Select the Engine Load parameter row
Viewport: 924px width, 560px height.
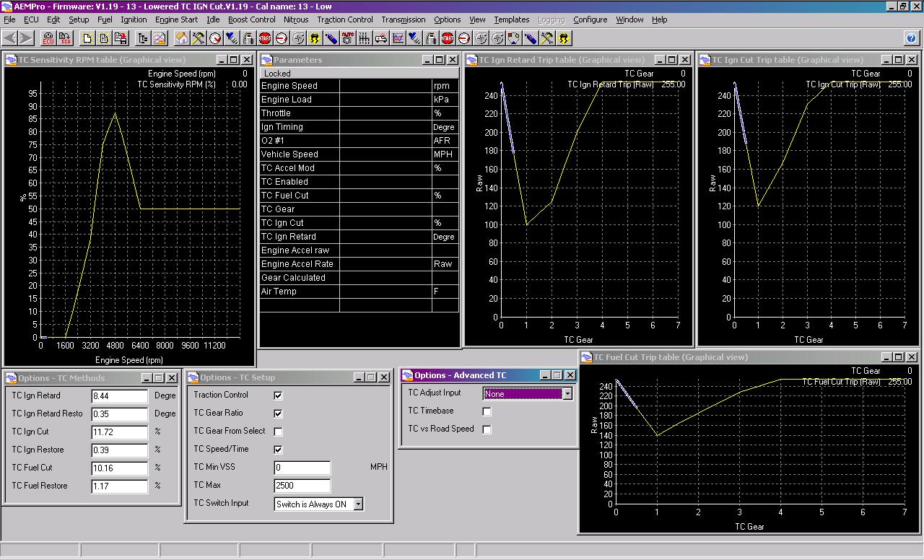359,100
